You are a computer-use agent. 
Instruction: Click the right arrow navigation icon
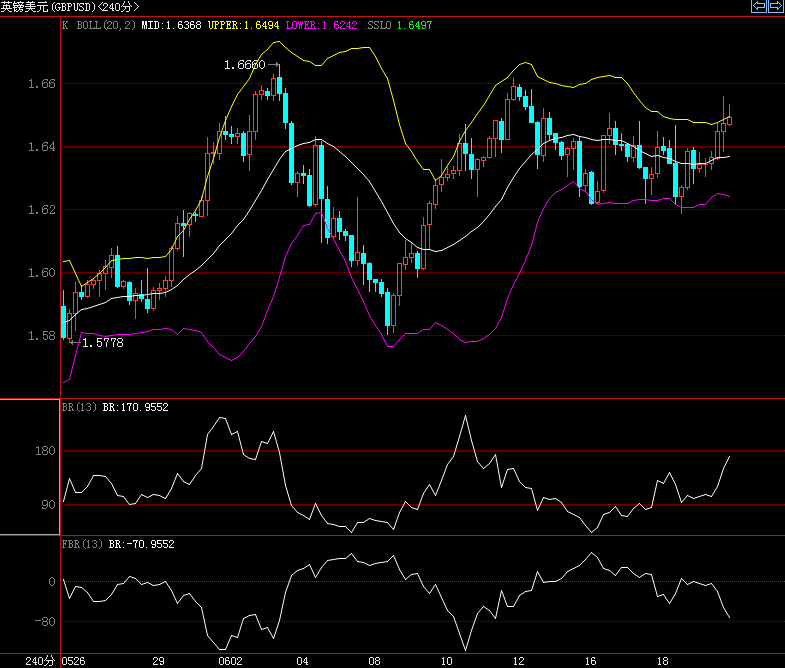pyautogui.click(x=775, y=7)
